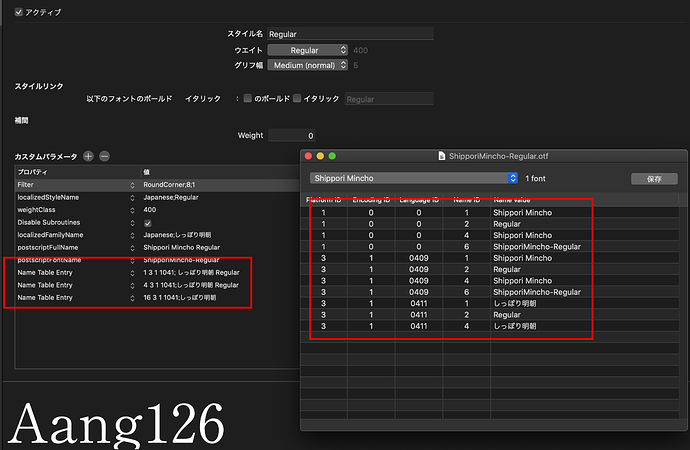This screenshot has height=450, width=690.
Task: Open the Disable Subroutines property stepper
Action: click(x=132, y=223)
